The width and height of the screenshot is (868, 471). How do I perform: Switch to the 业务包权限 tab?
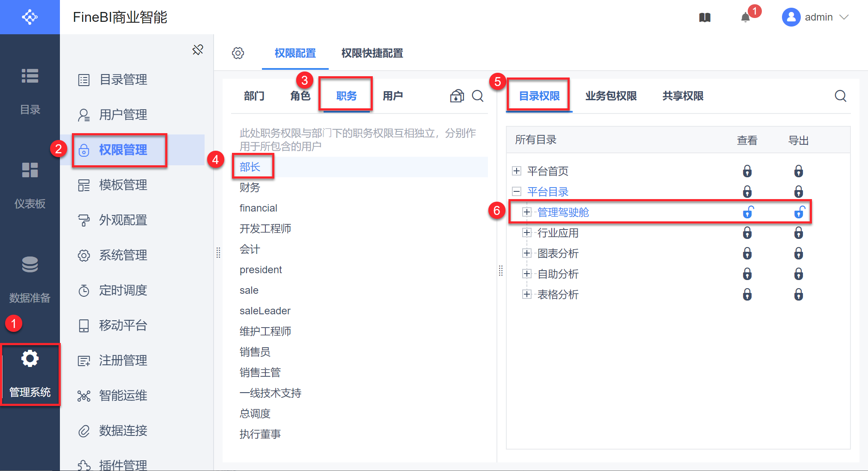click(611, 96)
